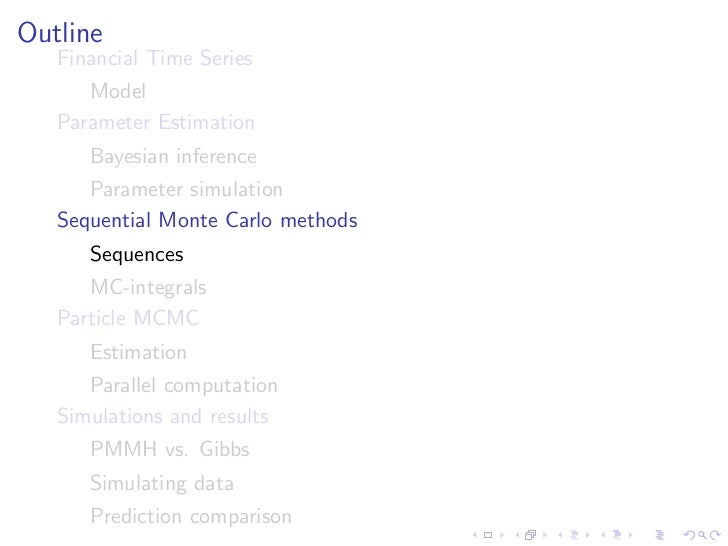The height and width of the screenshot is (546, 728).
Task: Click the search magnifier icon
Action: 703,535
